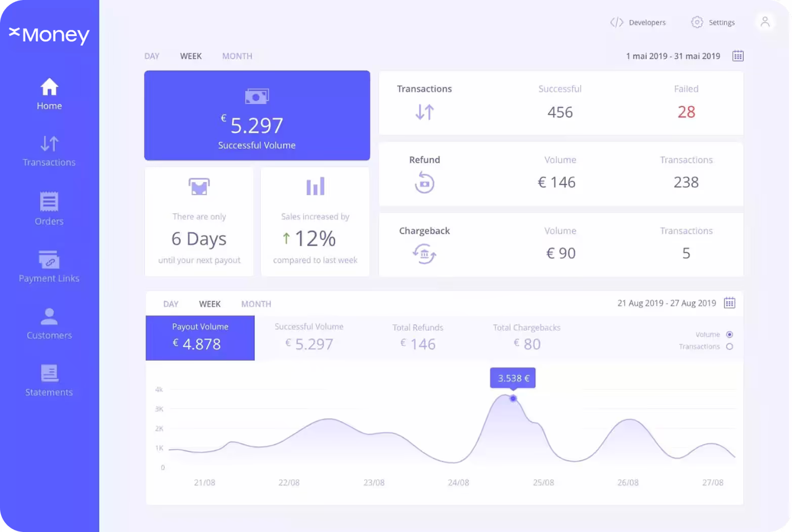Open the user profile icon
This screenshot has height=532, width=792.
[765, 22]
